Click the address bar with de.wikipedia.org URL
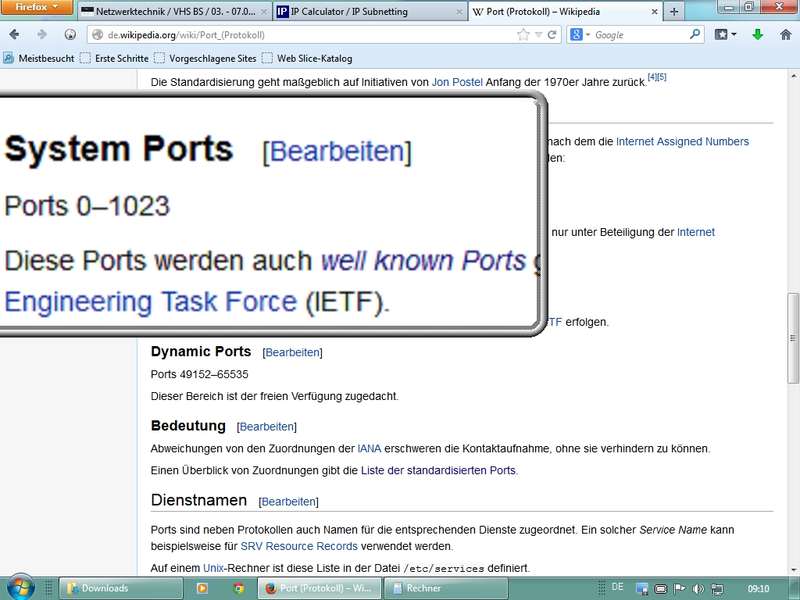The image size is (800, 600). [x=306, y=35]
